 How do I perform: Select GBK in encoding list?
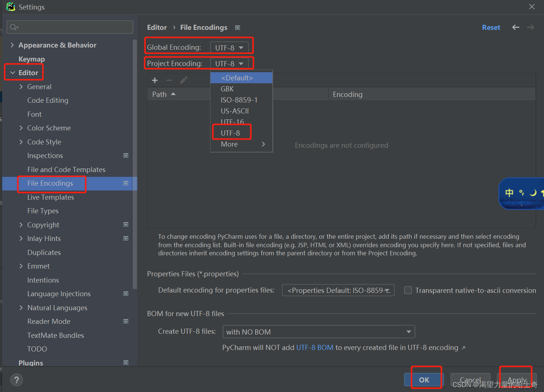pos(241,89)
